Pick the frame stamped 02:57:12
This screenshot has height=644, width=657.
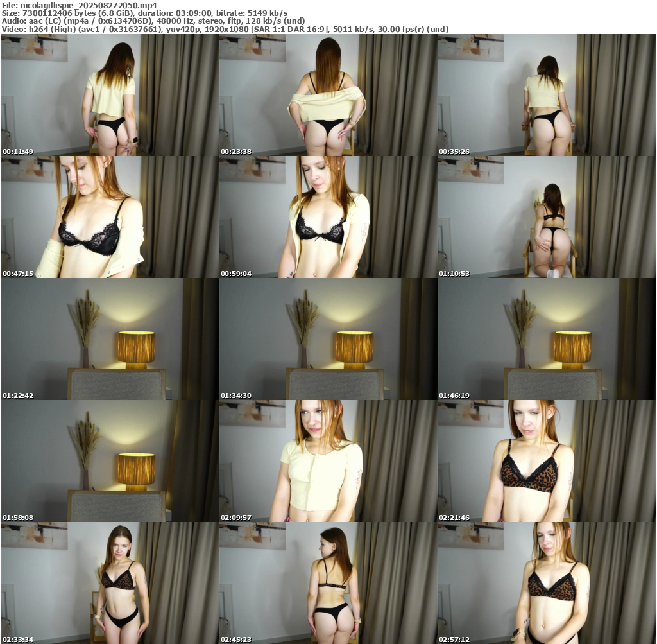pyautogui.click(x=547, y=583)
